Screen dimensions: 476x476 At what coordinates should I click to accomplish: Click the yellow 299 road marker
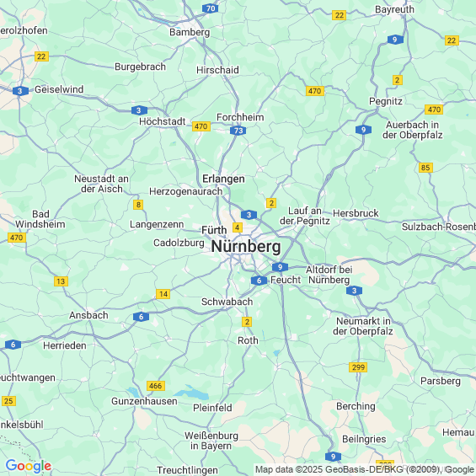[358, 367]
